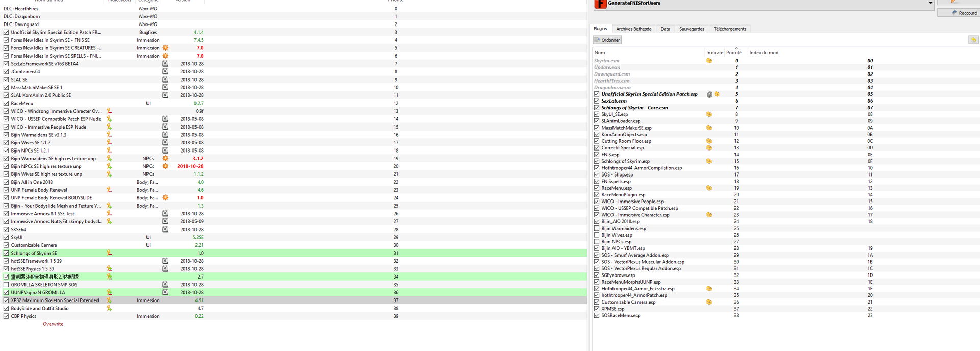Click flag icon on Cutting Room Floor.esp row
Screen dimensions: 980x351
[709, 141]
